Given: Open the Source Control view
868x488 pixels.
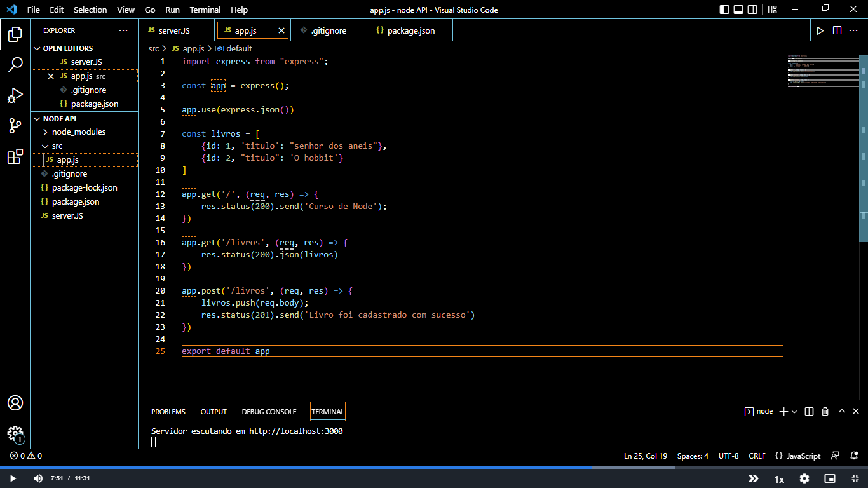Looking at the screenshot, I should coord(15,126).
